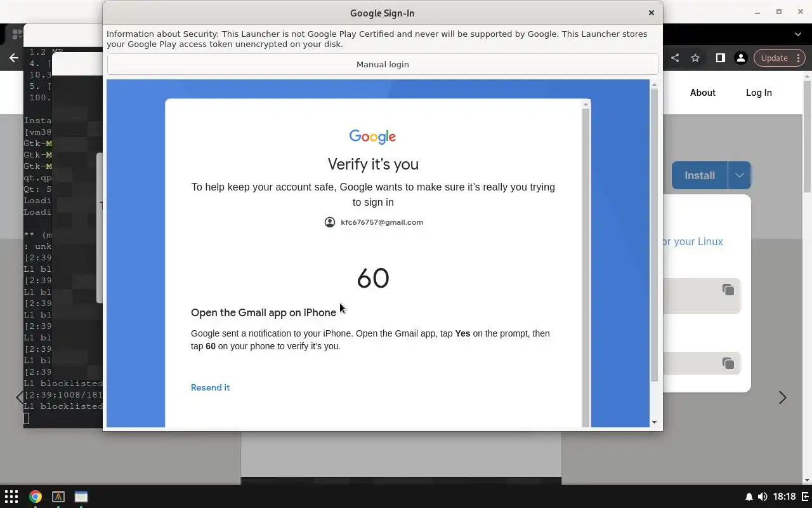
Task: Click the kfc676757@gmail.com account chip
Action: [374, 222]
